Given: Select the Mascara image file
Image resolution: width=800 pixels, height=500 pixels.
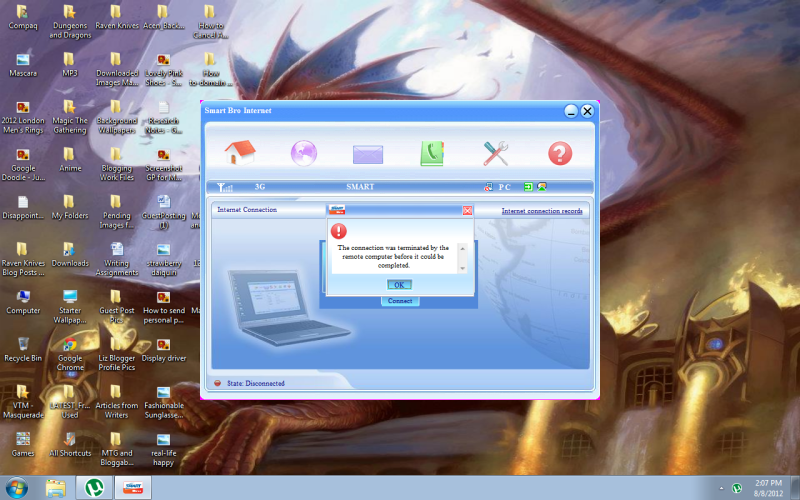Looking at the screenshot, I should (x=23, y=65).
